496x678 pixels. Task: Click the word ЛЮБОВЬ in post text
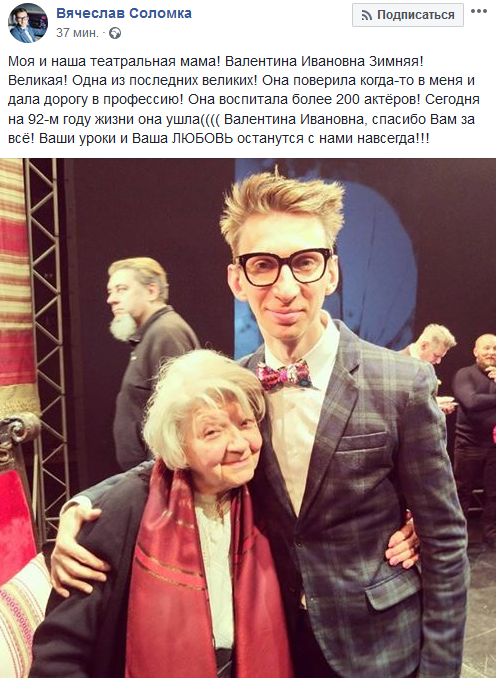(x=203, y=138)
